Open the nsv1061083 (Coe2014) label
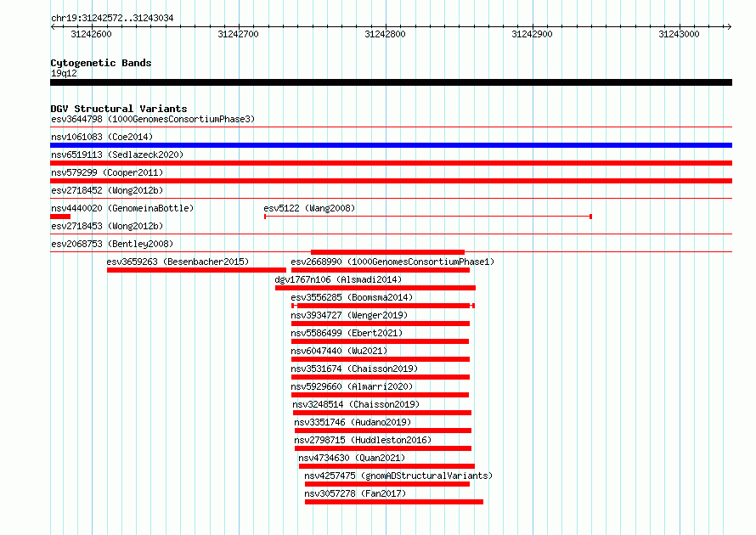Image resolution: width=756 pixels, height=535 pixels. tap(102, 137)
